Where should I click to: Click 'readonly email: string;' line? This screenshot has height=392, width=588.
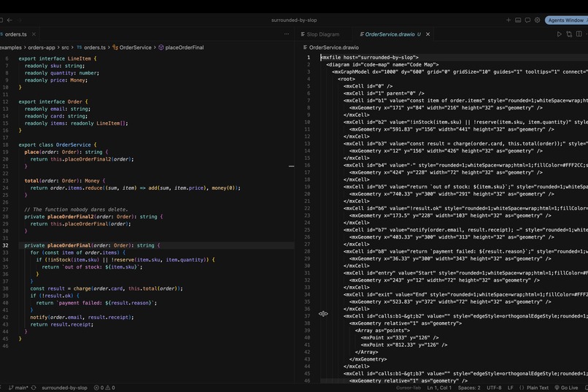[58, 109]
